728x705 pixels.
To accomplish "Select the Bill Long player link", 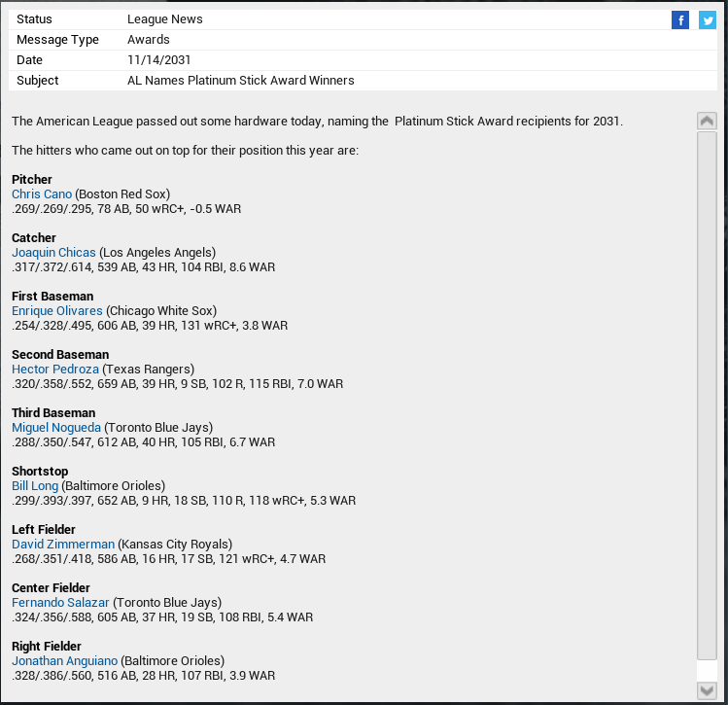I will [35, 486].
